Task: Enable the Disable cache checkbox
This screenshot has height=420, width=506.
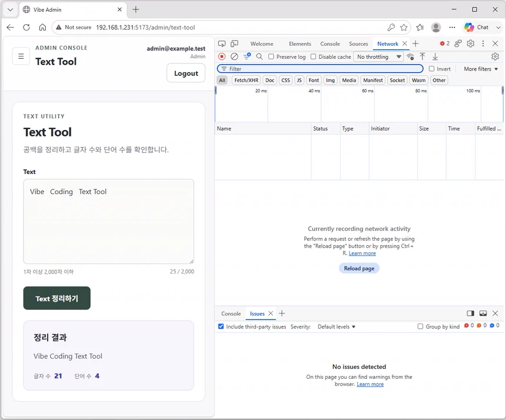Action: [314, 57]
